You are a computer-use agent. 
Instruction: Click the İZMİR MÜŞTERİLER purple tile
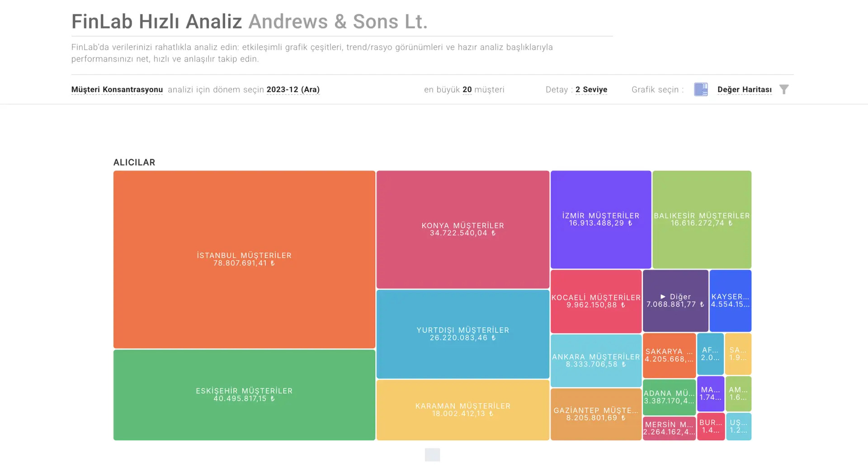pos(600,219)
